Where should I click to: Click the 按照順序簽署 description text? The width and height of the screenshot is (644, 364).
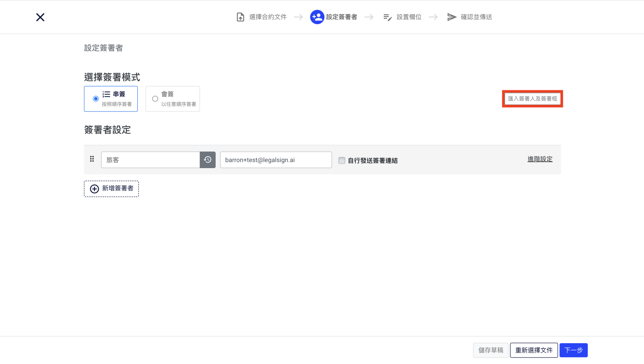(117, 104)
